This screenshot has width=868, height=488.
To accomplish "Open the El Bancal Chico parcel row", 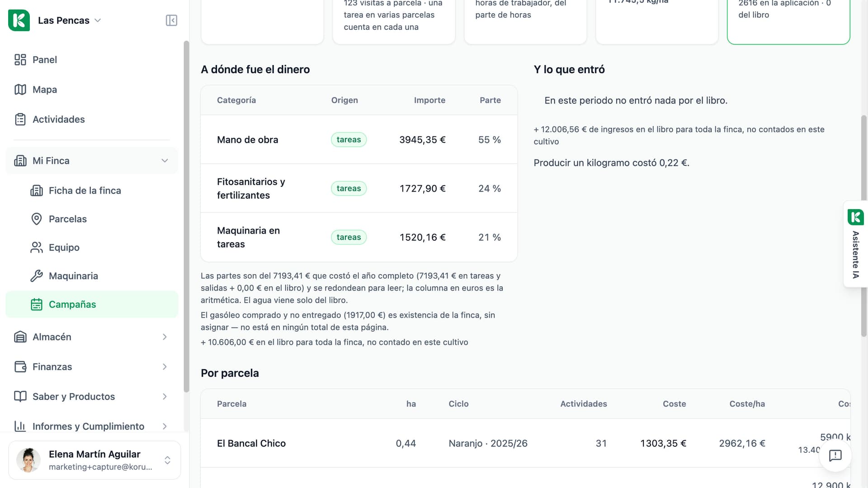I will point(525,443).
